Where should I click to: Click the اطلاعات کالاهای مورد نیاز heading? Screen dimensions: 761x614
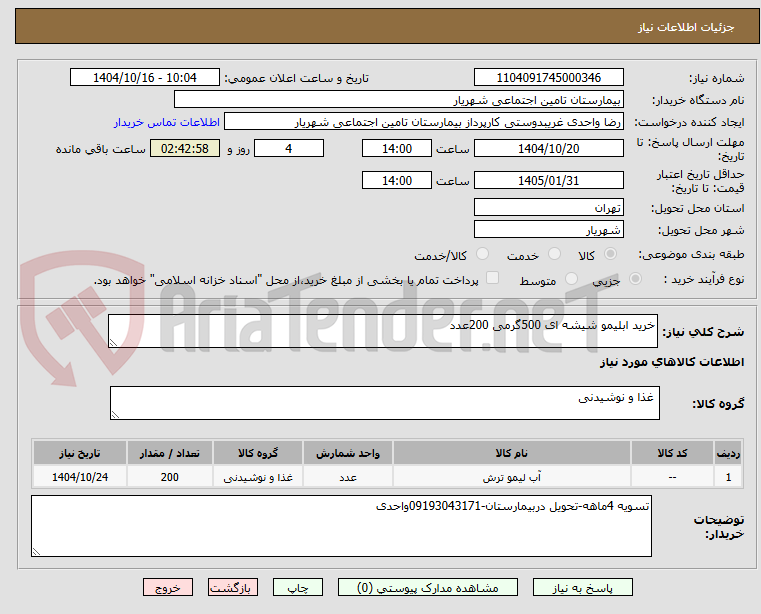(x=672, y=363)
